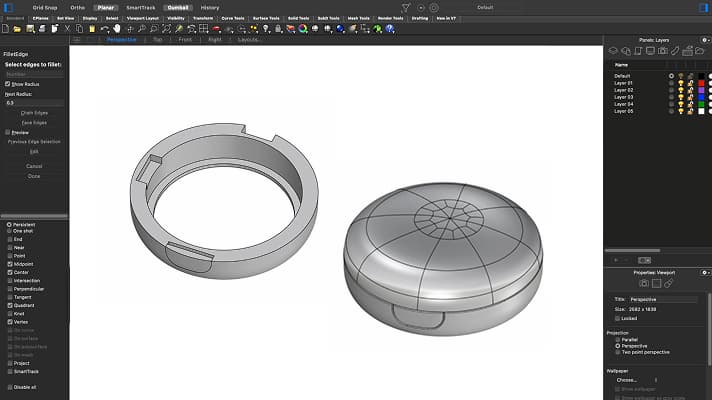Select Parallel projection option
This screenshot has width=712, height=400.
pyautogui.click(x=617, y=339)
